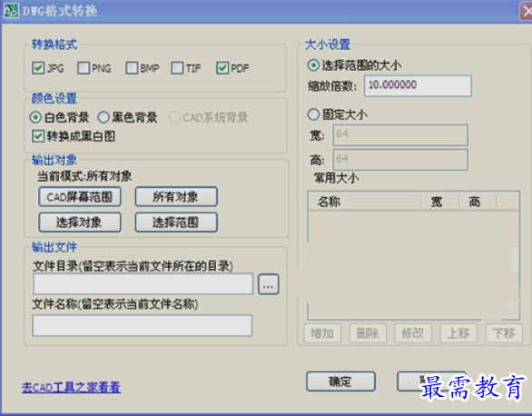Screen dimensions: 532x416
Task: Click the 所有对象 button
Action: [176, 197]
